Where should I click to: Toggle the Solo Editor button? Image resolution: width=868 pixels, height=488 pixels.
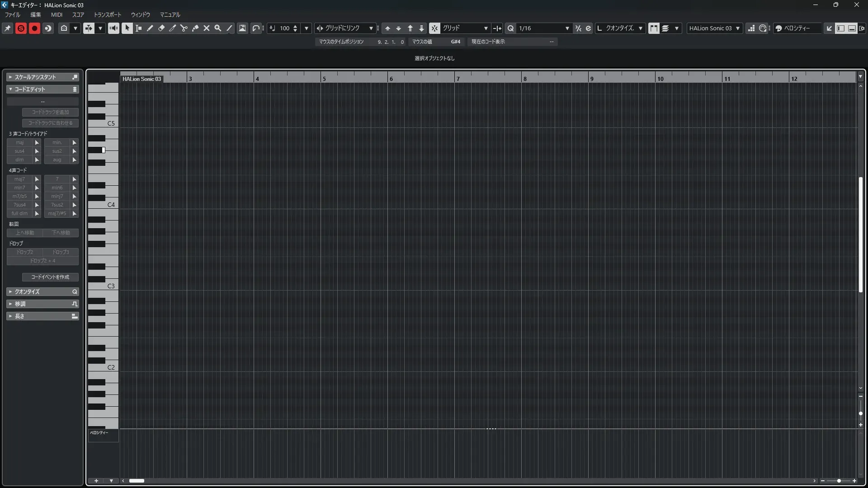pos(21,28)
